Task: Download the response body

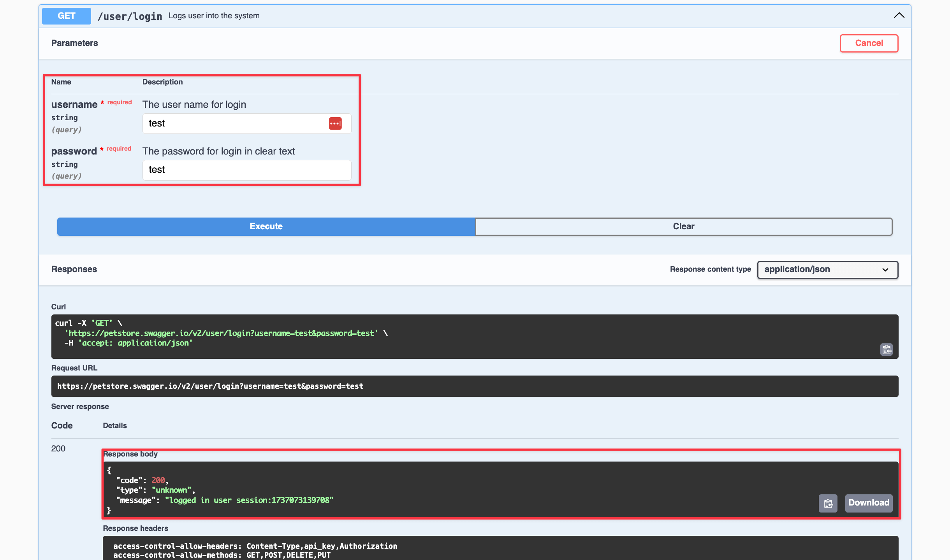Action: (869, 503)
